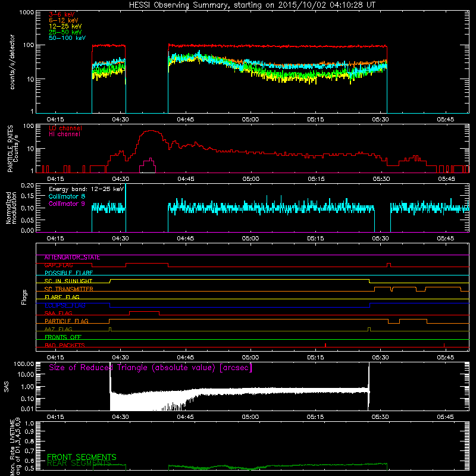Image resolution: width=476 pixels, height=476 pixels.
Task: Click "05:30" under the modulation panel
Action: (380, 239)
